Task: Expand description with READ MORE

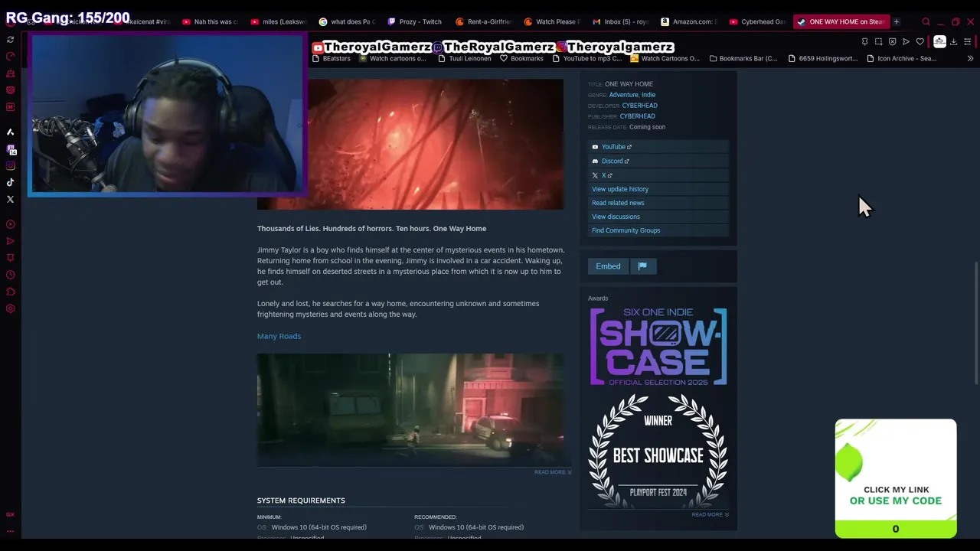Action: (x=553, y=472)
